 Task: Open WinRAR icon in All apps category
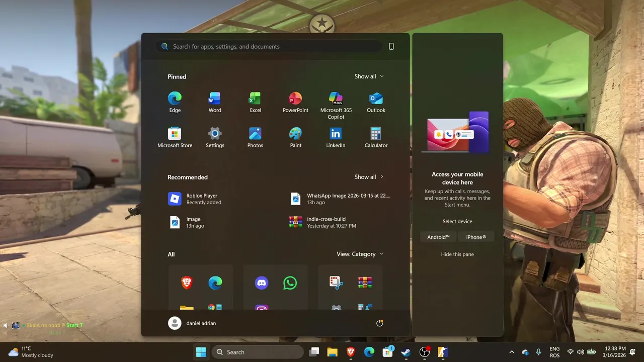365,283
